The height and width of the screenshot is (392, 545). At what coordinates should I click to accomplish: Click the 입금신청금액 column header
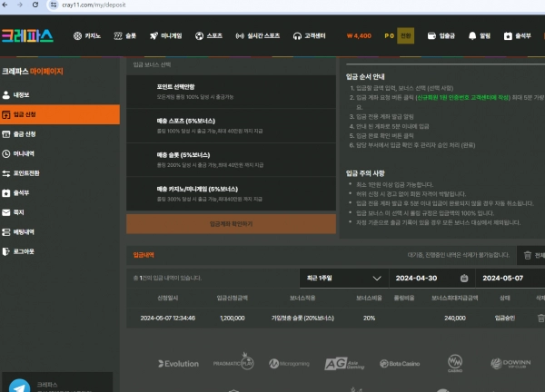(233, 298)
